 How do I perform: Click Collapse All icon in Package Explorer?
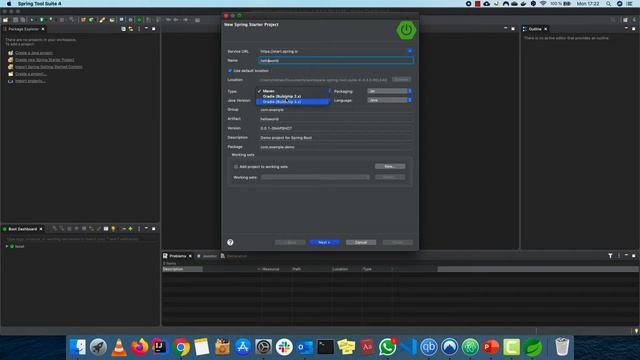coord(123,29)
